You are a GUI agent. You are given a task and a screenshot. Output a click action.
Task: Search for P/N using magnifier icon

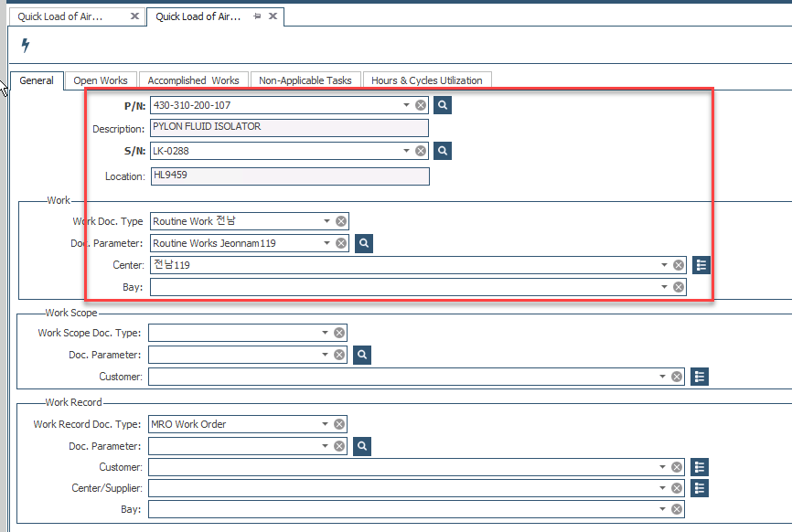[443, 105]
